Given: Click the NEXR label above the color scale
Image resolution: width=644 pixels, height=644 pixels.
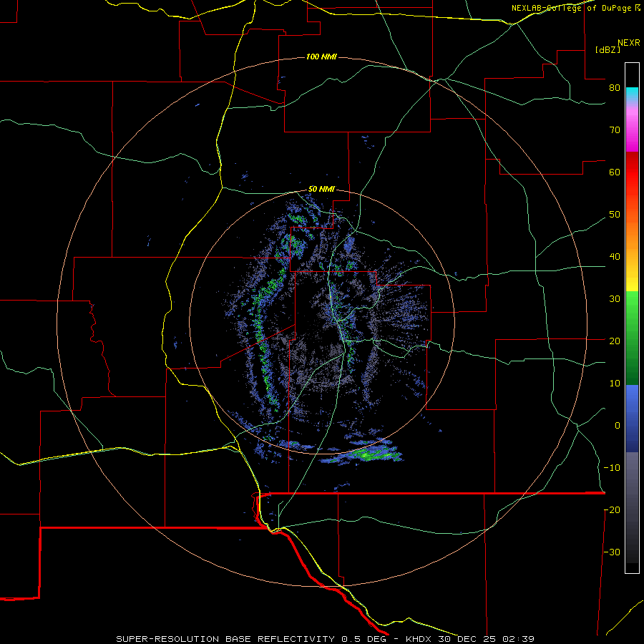Looking at the screenshot, I should coord(628,43).
